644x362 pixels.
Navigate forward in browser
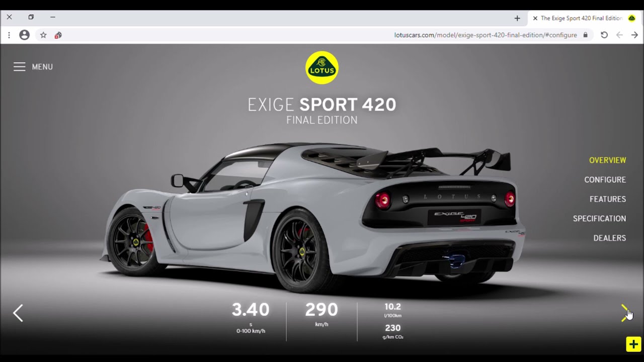point(634,35)
